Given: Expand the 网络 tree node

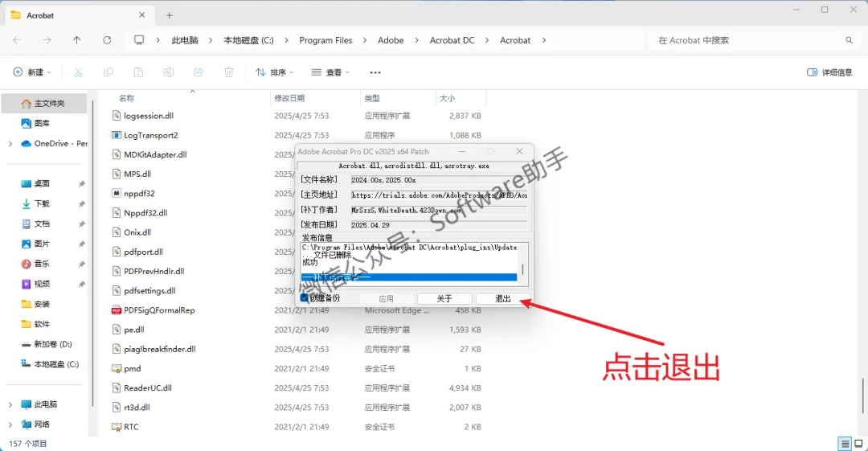Looking at the screenshot, I should [x=10, y=424].
